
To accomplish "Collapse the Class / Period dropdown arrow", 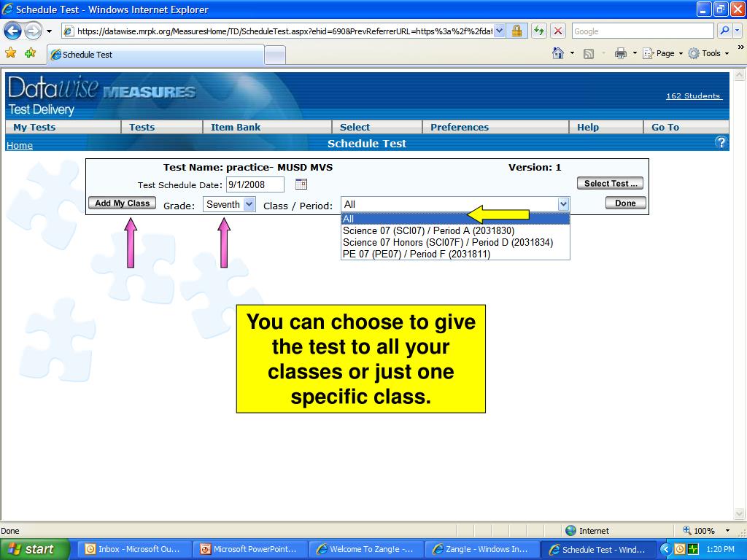I will [563, 204].
